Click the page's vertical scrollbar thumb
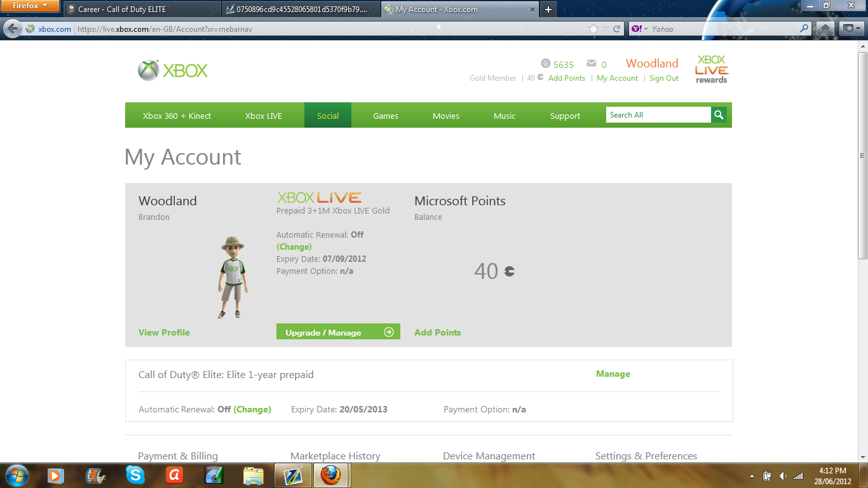This screenshot has height=488, width=868. [862, 156]
